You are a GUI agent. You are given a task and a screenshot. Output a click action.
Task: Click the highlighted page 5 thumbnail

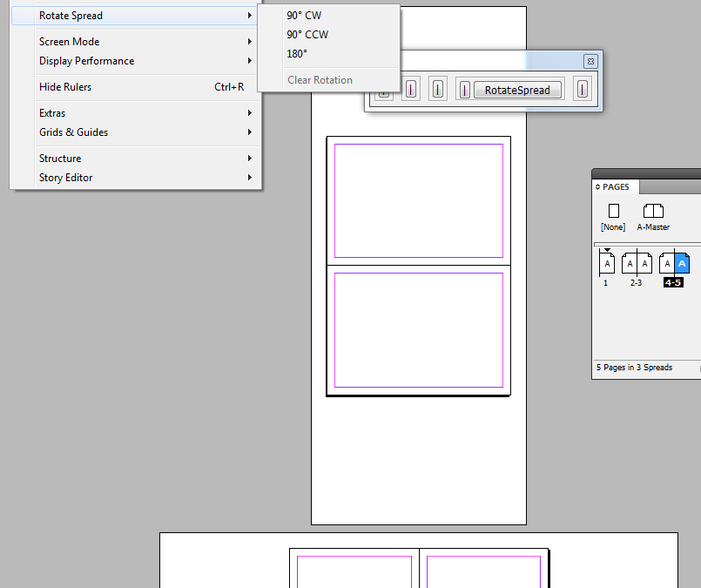tap(683, 263)
